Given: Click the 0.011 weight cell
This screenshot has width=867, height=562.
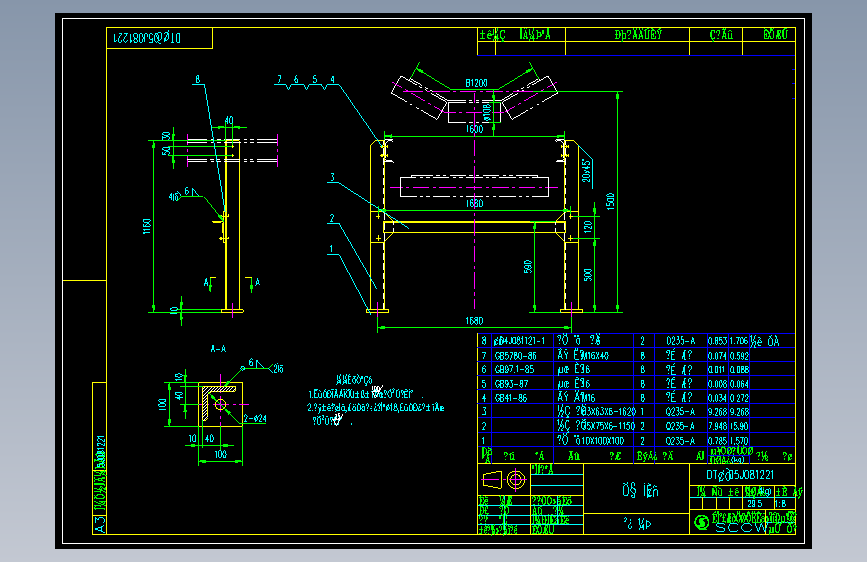Looking at the screenshot, I should 717,370.
